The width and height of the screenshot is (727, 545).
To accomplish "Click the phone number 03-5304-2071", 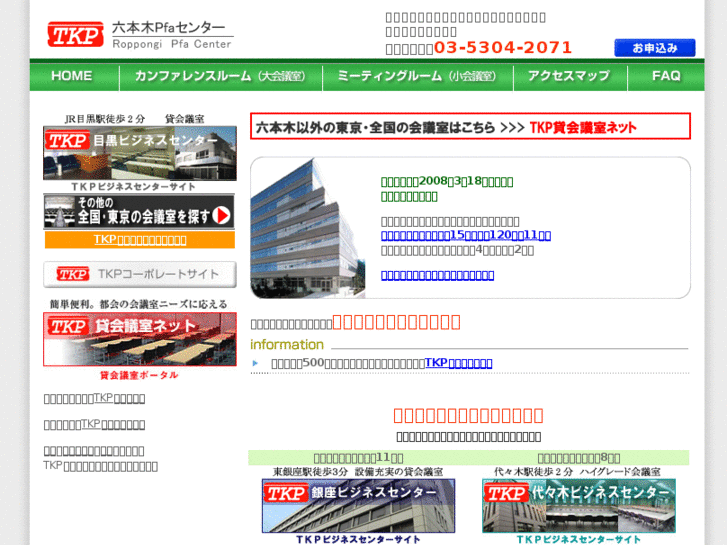I will pos(503,47).
